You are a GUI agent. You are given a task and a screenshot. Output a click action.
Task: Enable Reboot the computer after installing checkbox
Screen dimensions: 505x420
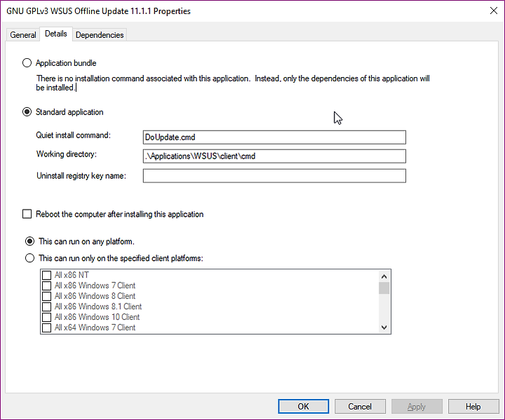click(27, 214)
